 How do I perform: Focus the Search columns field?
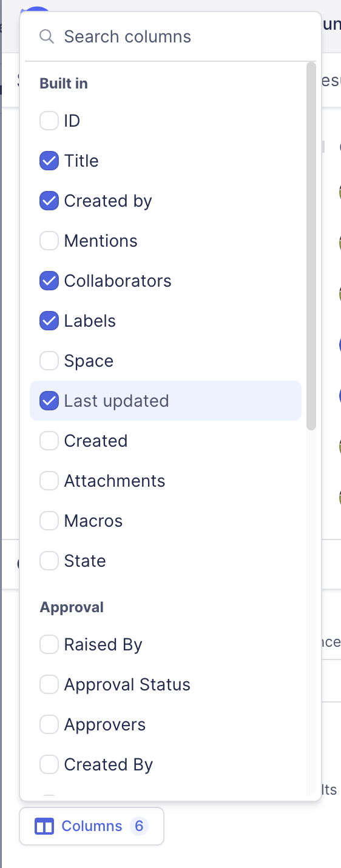coord(170,36)
